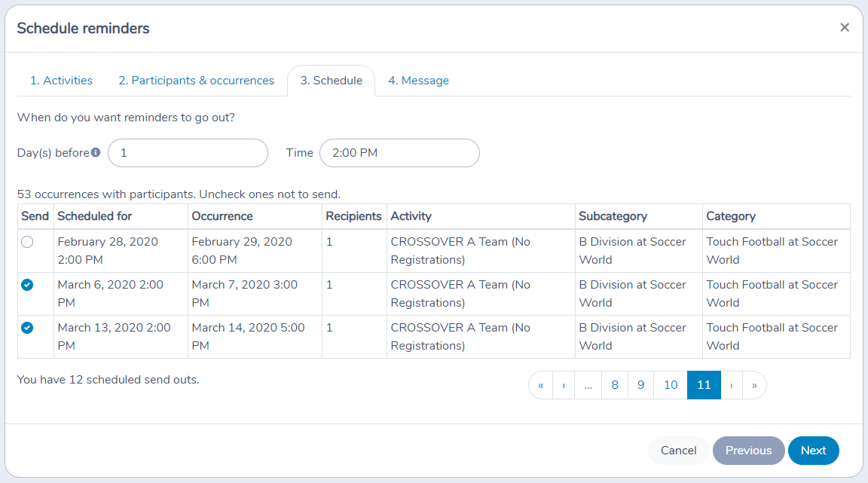Select the 3. Schedule tab
This screenshot has width=868, height=483.
[x=331, y=81]
